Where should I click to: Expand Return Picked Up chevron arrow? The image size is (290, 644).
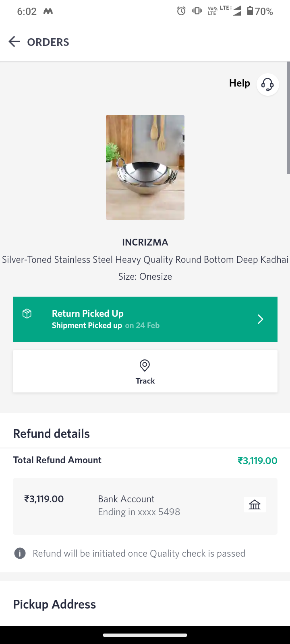point(260,319)
